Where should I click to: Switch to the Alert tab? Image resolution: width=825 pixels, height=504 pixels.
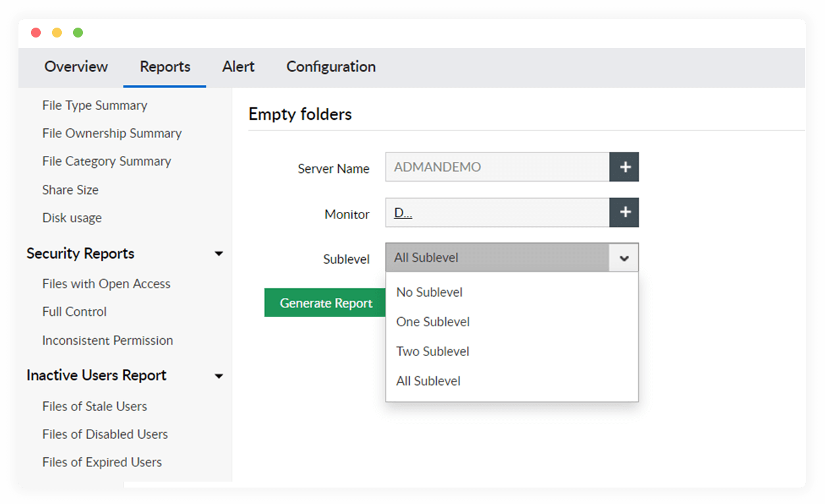238,66
